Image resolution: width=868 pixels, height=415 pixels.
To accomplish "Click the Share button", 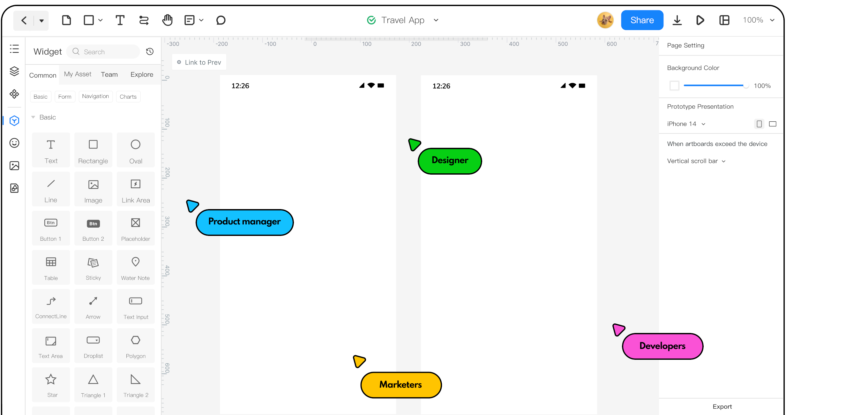I will click(x=641, y=20).
